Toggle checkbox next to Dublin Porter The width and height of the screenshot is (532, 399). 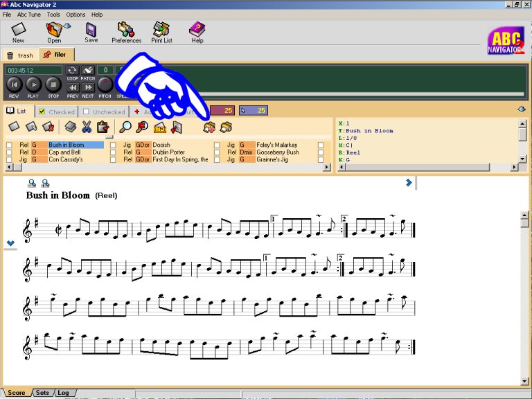(113, 152)
